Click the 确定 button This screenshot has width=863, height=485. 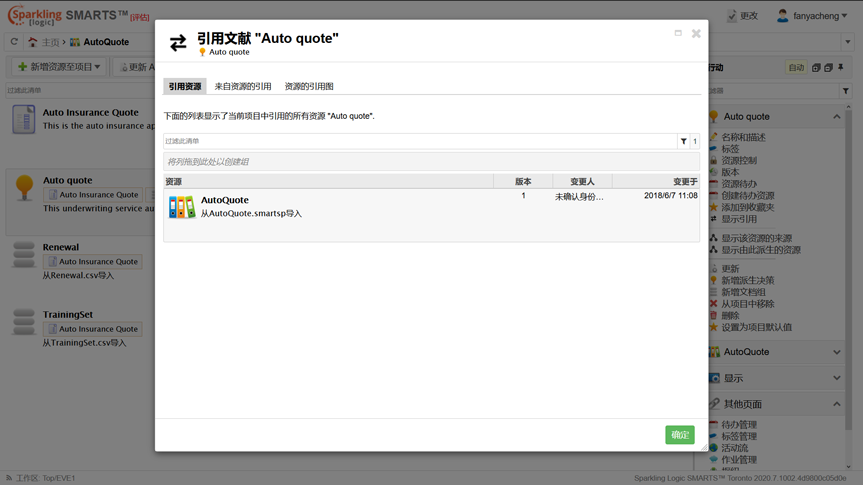click(680, 434)
